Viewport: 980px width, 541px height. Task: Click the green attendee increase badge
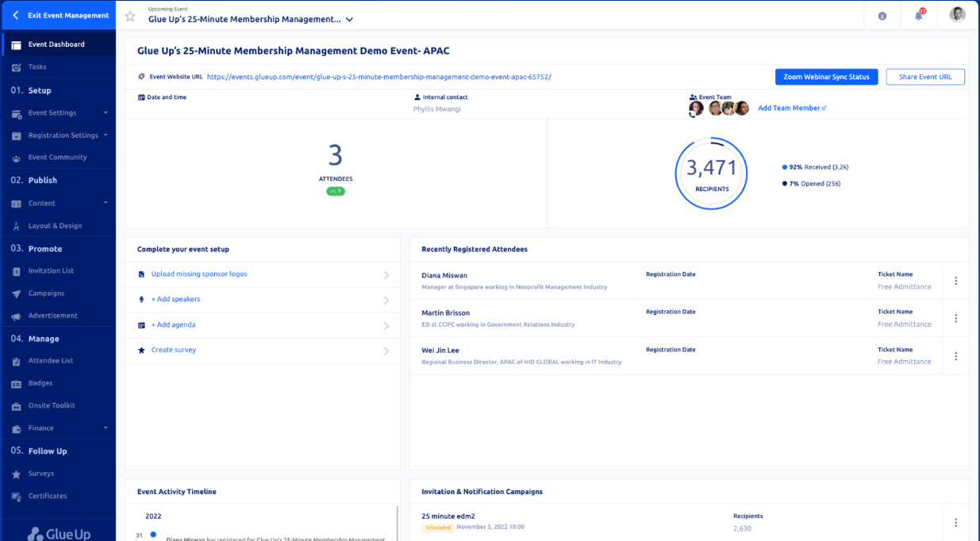click(336, 191)
